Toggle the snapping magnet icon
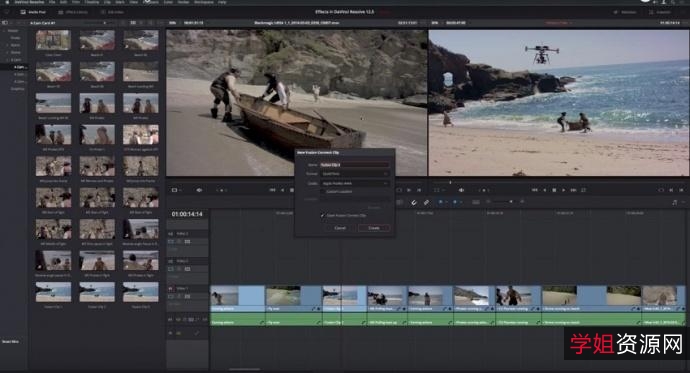Image resolution: width=690 pixels, height=373 pixels. click(x=414, y=202)
